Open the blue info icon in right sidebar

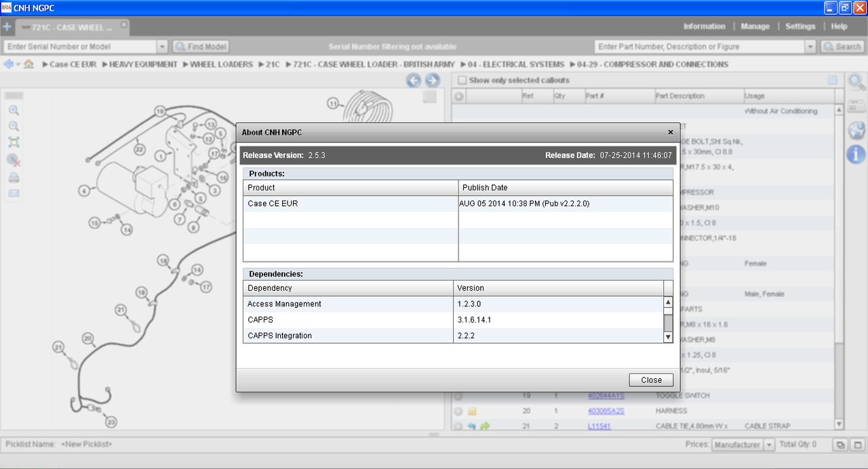click(856, 155)
